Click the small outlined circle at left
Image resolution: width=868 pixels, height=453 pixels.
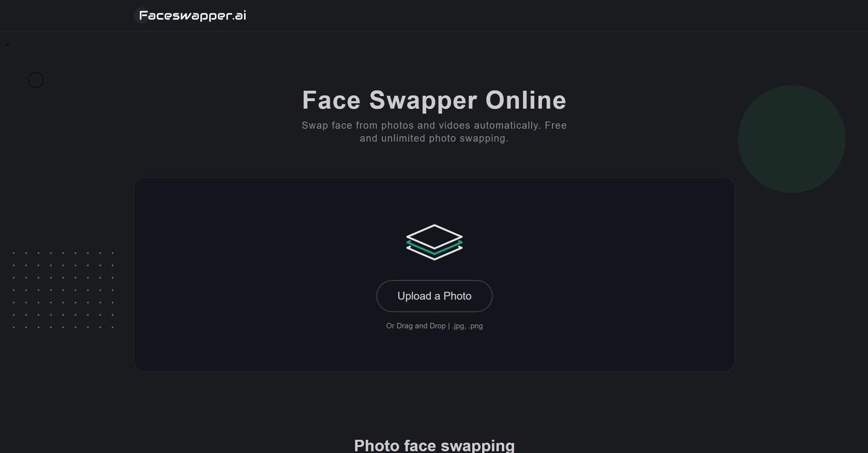tap(36, 80)
